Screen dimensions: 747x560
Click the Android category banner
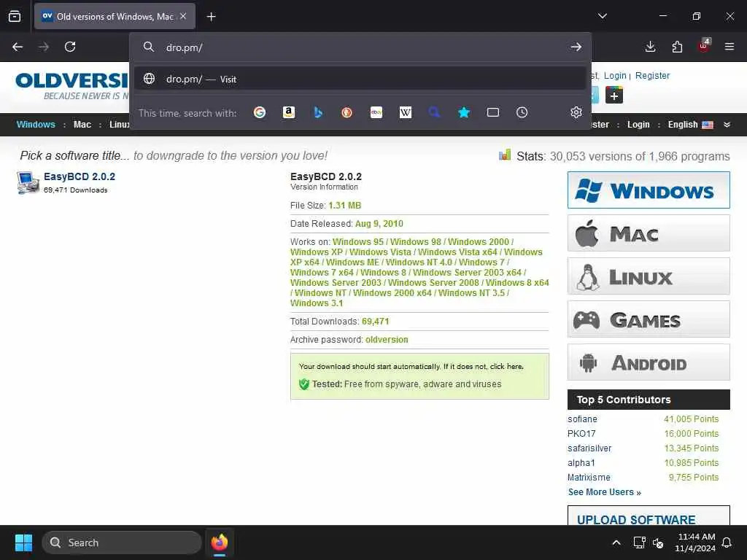coord(649,362)
